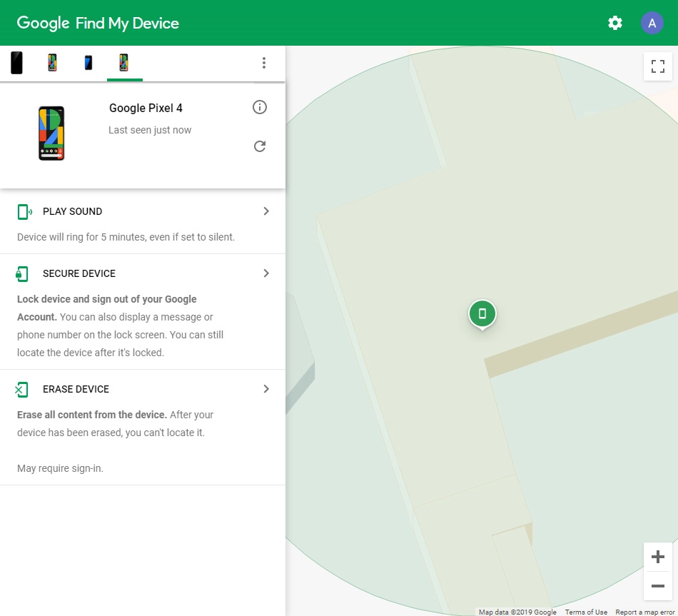Zoom in on the map
The height and width of the screenshot is (616, 678).
658,557
